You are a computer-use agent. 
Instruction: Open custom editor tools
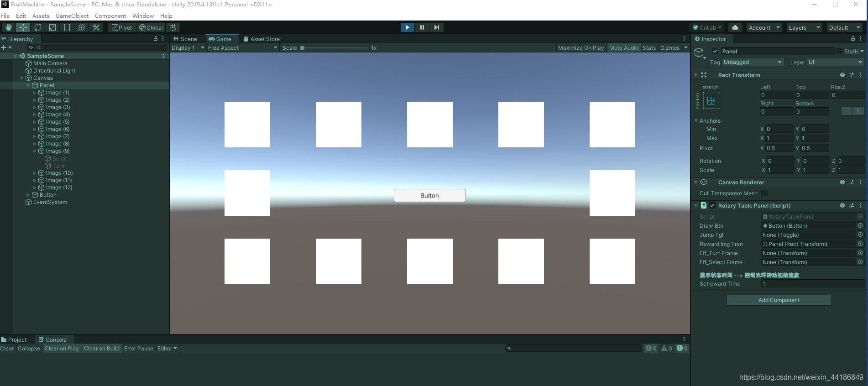point(96,27)
